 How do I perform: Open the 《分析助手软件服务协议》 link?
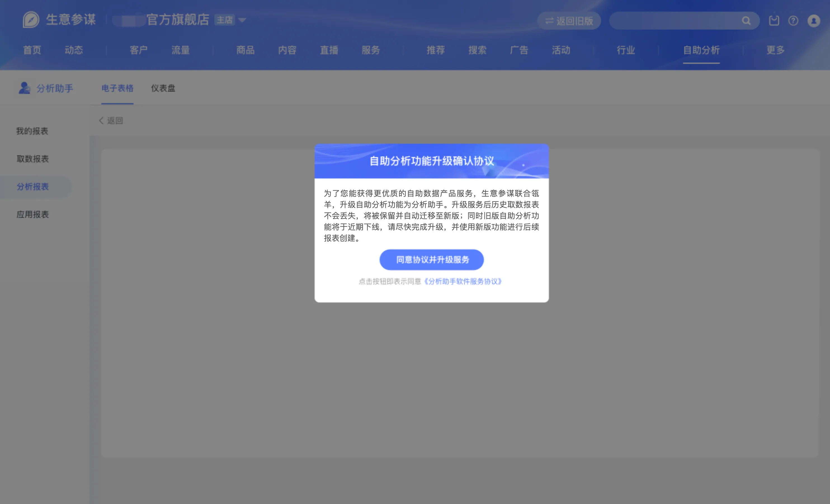pos(462,281)
